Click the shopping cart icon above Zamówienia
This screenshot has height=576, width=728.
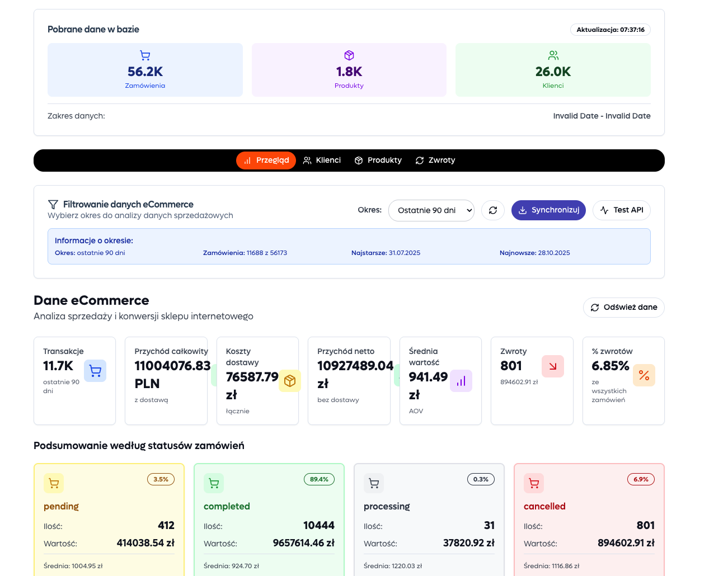pyautogui.click(x=145, y=55)
